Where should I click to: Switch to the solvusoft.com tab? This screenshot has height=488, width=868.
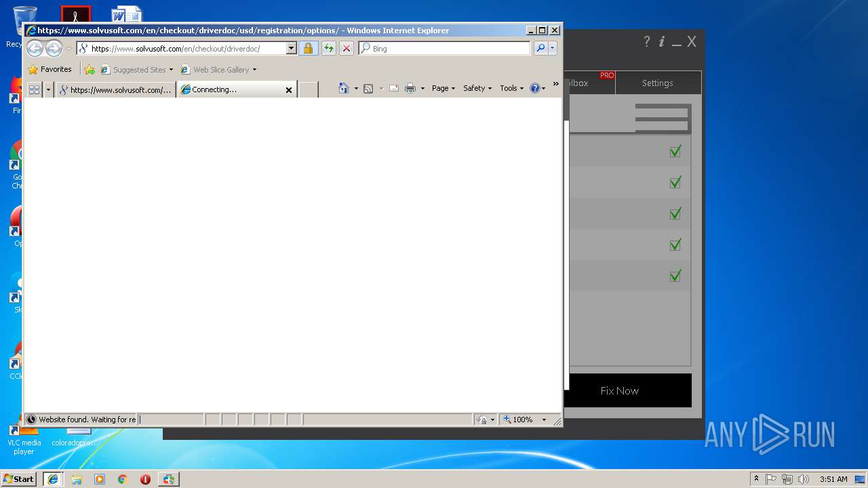[x=115, y=89]
